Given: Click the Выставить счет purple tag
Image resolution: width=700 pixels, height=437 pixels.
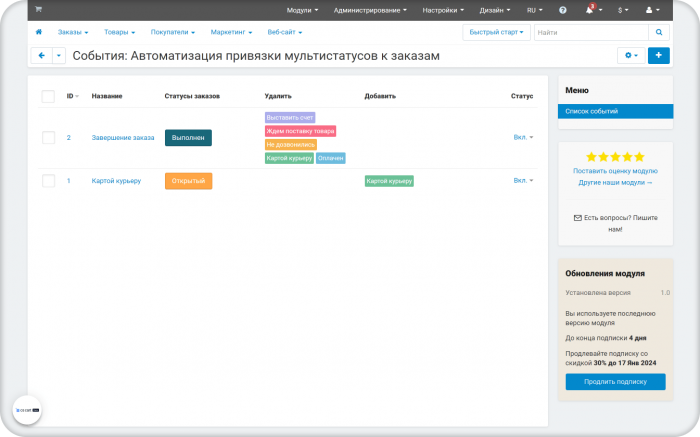Looking at the screenshot, I should (290, 117).
